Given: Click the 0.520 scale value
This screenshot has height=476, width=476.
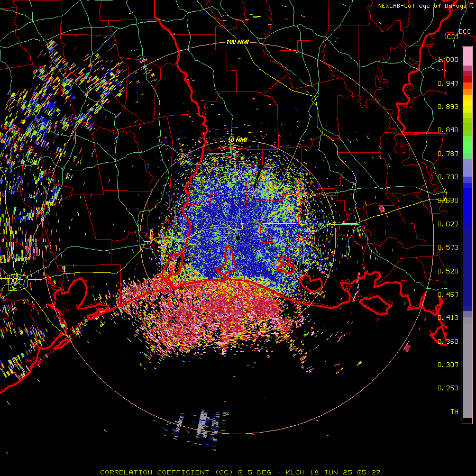Looking at the screenshot, I should tap(448, 271).
